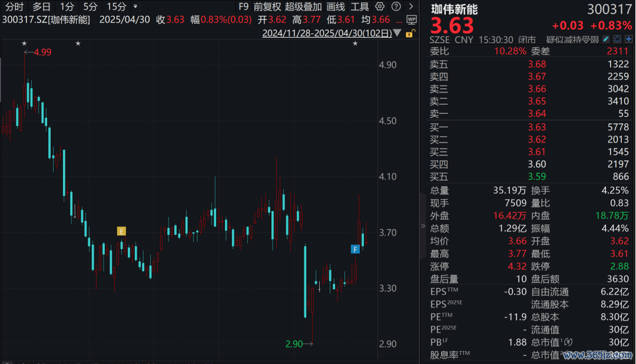This screenshot has height=364, width=636.
Task: Click the second star marker at chart top
Action: pos(78,44)
